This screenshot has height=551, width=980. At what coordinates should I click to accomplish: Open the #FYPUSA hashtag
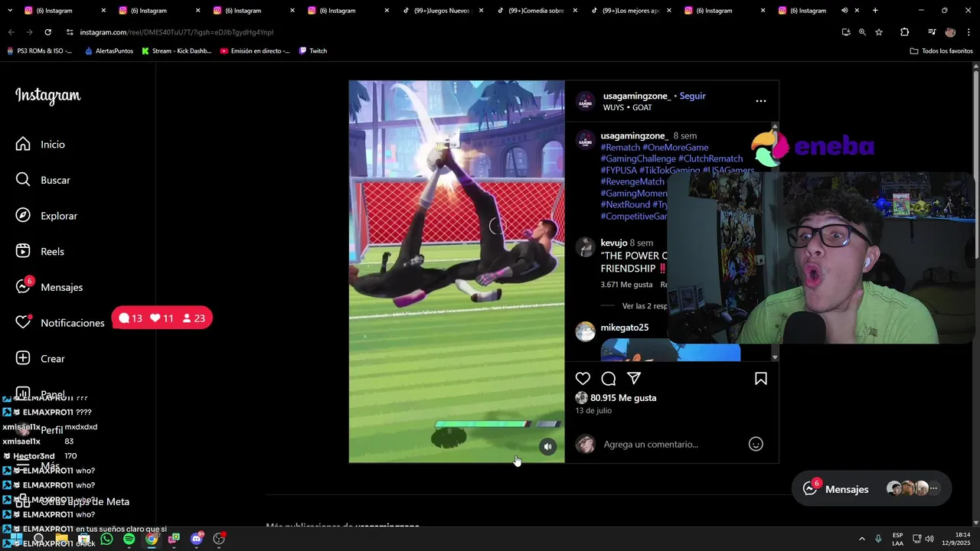(619, 170)
